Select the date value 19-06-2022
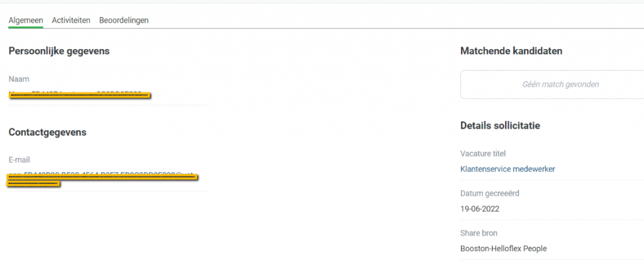Viewport: 644px width, 265px height. pos(480,208)
